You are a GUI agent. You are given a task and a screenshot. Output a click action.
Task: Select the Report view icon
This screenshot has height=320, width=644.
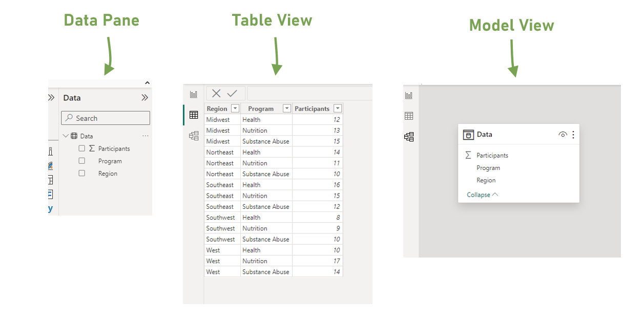tap(193, 93)
